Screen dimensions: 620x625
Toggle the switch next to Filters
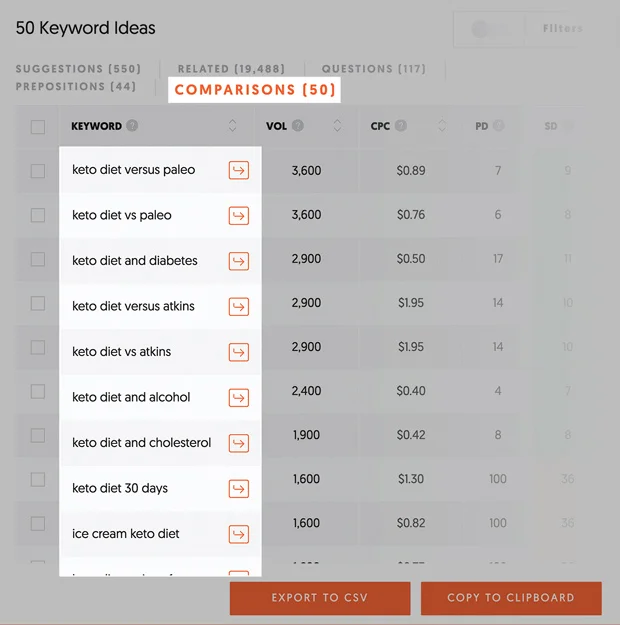[x=489, y=29]
